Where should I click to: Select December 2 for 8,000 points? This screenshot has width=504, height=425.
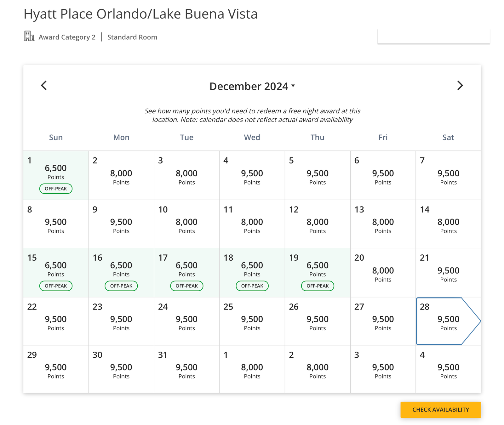pyautogui.click(x=121, y=175)
